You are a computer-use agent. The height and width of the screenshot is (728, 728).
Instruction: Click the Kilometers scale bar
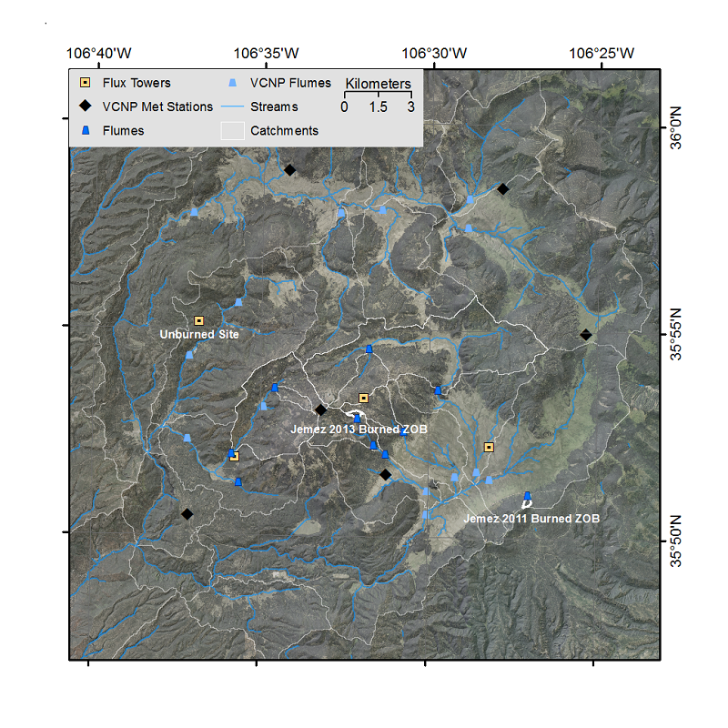(x=378, y=95)
